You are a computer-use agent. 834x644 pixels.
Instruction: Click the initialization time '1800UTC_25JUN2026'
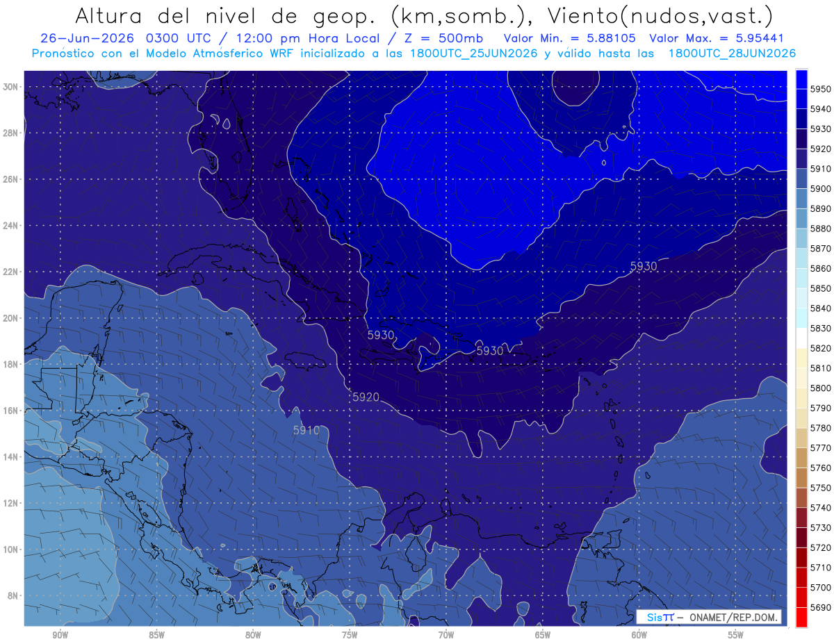coord(474,53)
